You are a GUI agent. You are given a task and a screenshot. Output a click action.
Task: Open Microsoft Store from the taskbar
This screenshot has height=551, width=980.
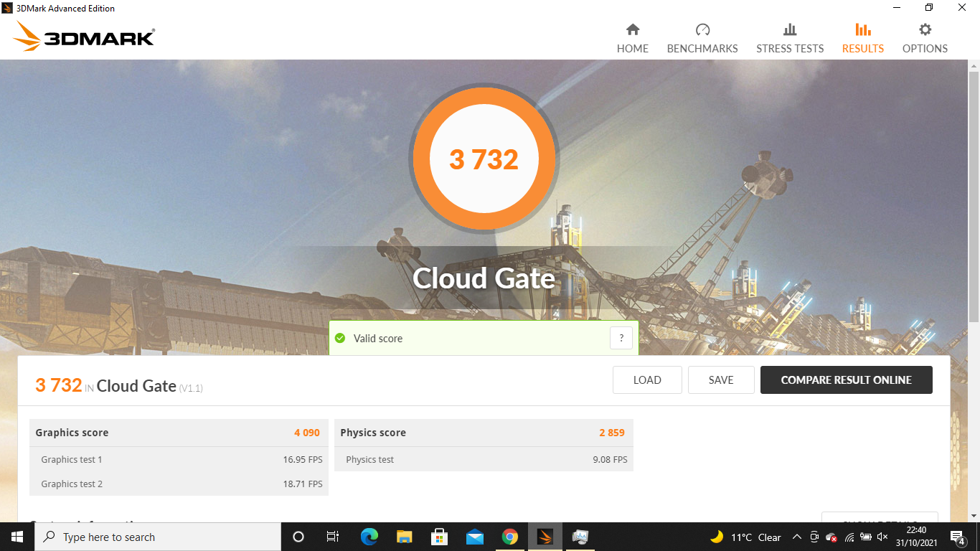439,537
